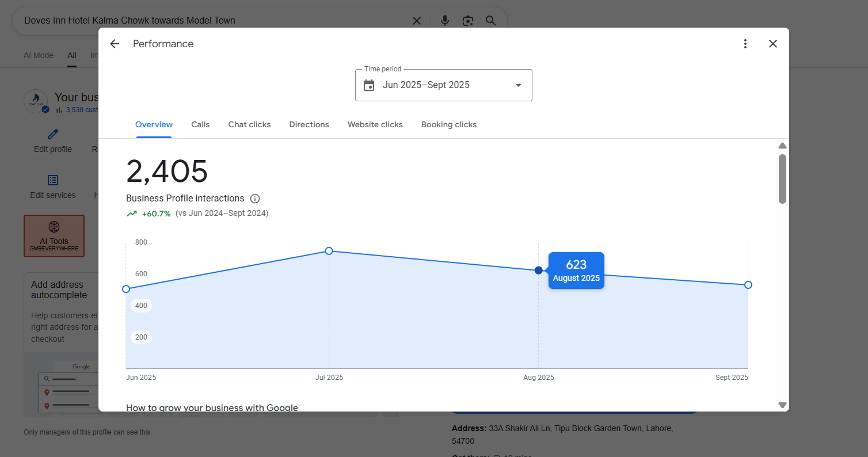
Task: View the Website clicks tab
Action: [x=375, y=124]
